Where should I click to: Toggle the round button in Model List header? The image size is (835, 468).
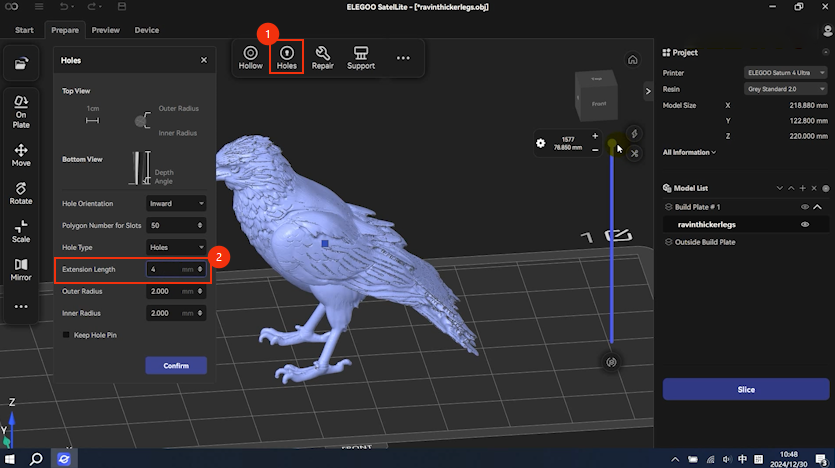pos(825,188)
